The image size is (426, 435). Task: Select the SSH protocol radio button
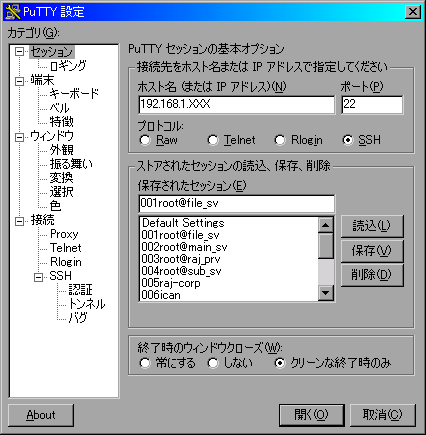347,140
